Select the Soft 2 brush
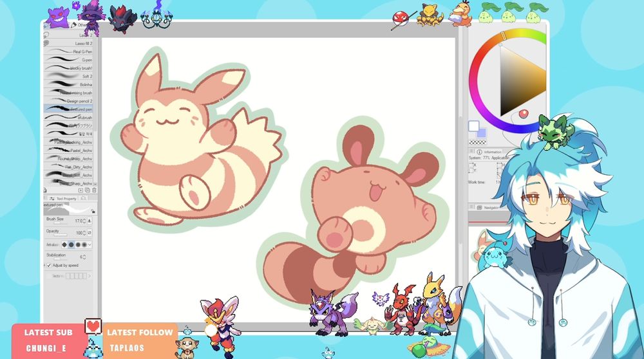 68,76
